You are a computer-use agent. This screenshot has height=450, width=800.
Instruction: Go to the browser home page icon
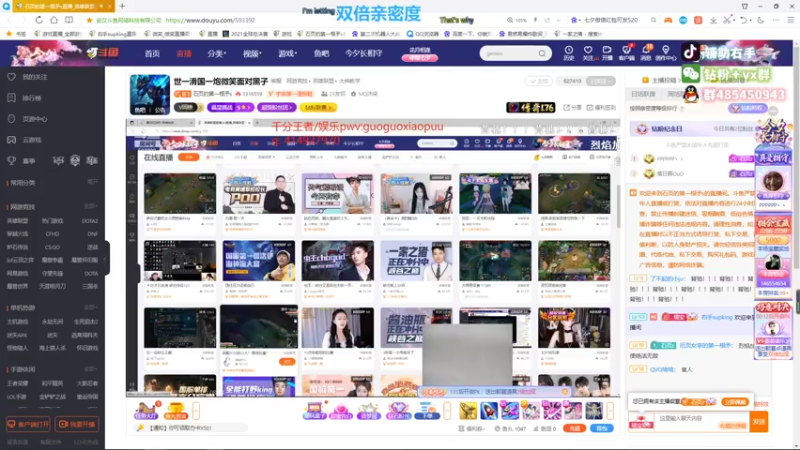pyautogui.click(x=54, y=20)
